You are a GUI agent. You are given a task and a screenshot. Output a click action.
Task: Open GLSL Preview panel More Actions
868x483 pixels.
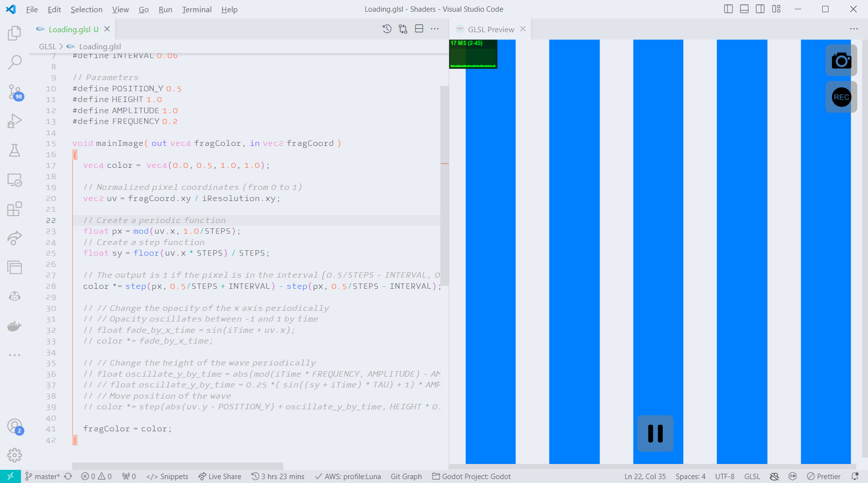(x=854, y=29)
